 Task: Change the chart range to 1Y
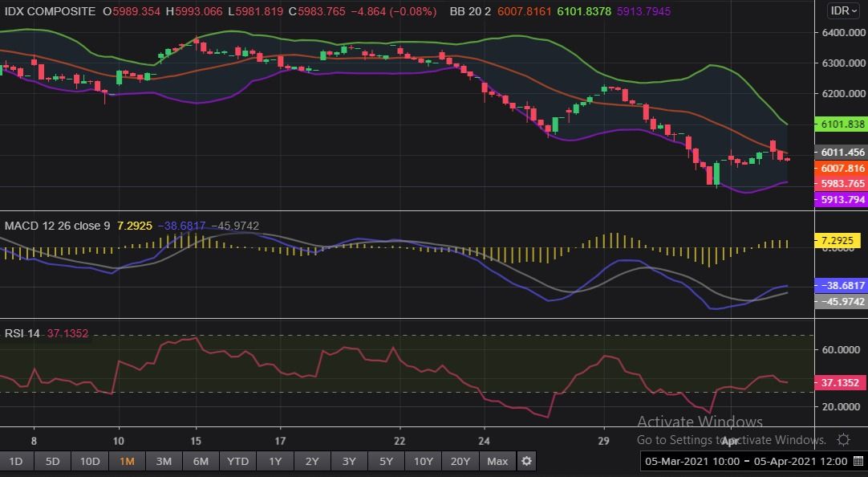[275, 461]
